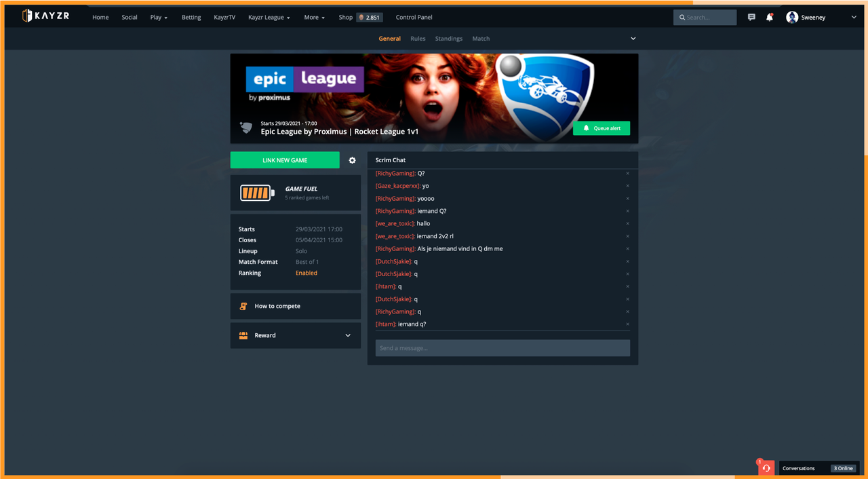Expand the sub-navigation chevron after Match

point(633,39)
